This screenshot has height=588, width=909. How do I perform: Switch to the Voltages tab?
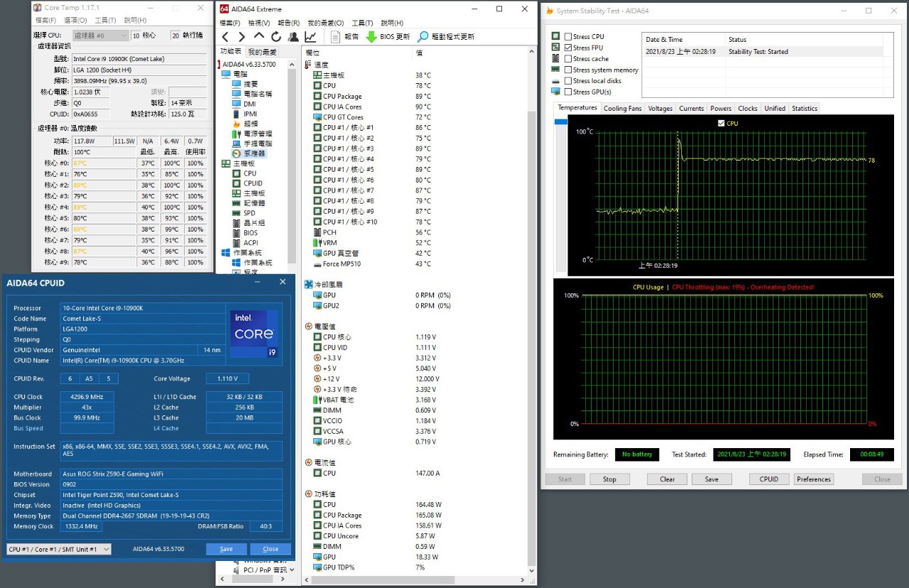click(x=660, y=109)
